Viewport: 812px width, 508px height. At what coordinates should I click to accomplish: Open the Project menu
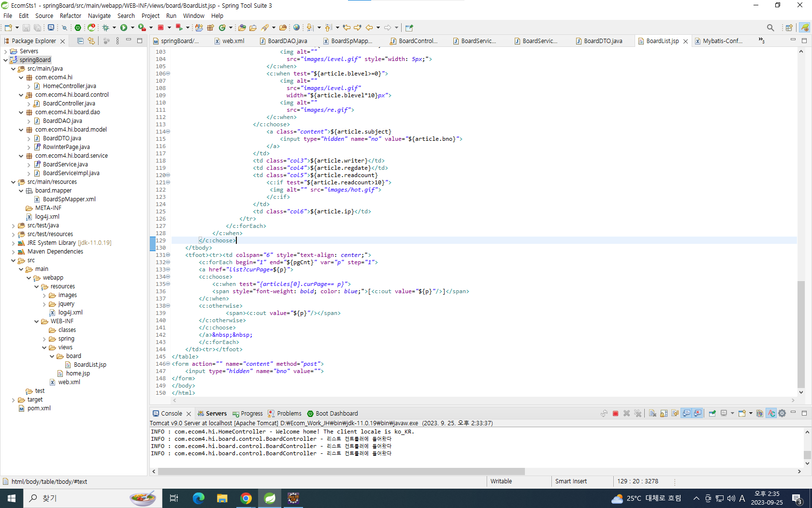pyautogui.click(x=150, y=15)
